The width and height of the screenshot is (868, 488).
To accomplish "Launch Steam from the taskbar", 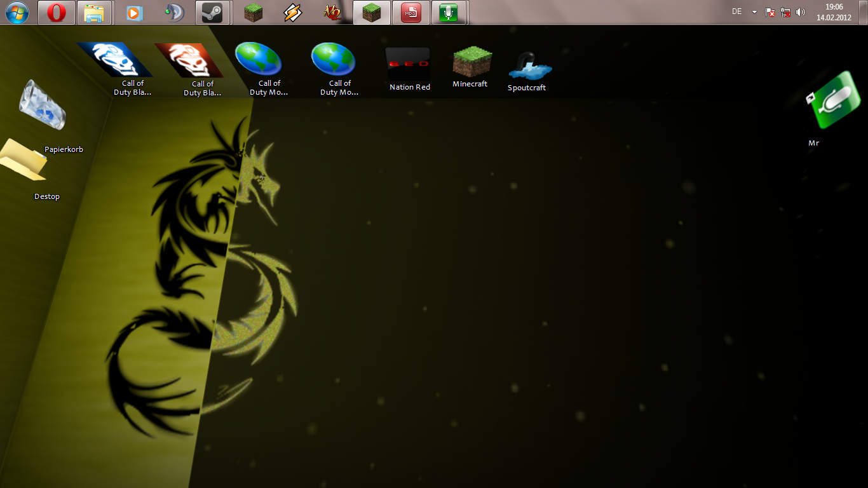I will 212,12.
